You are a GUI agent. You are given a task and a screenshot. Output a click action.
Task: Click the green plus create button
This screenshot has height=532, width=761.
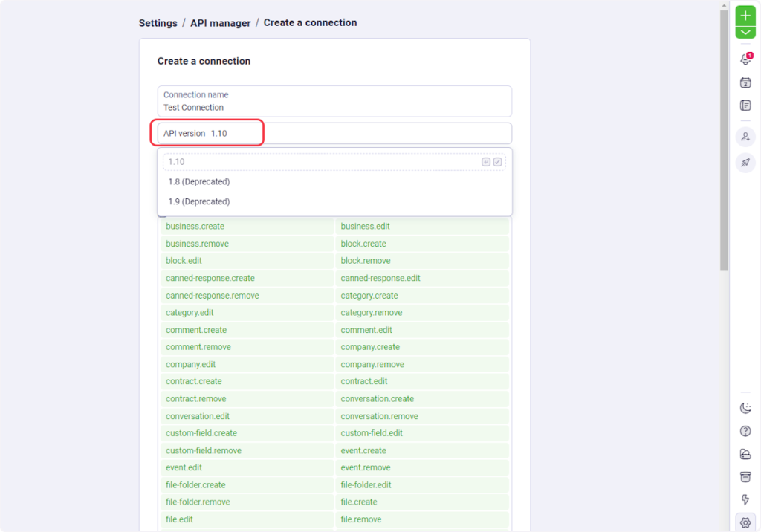745,16
